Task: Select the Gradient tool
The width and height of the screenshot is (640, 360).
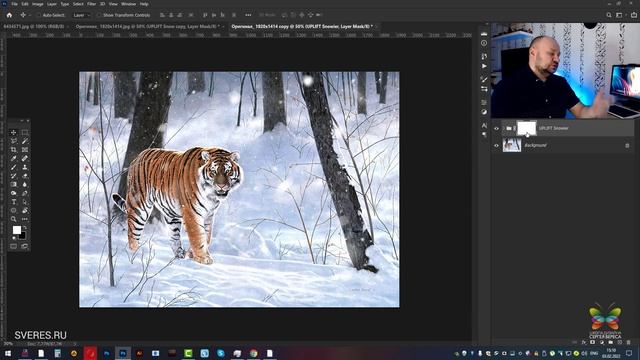Action: (13, 184)
